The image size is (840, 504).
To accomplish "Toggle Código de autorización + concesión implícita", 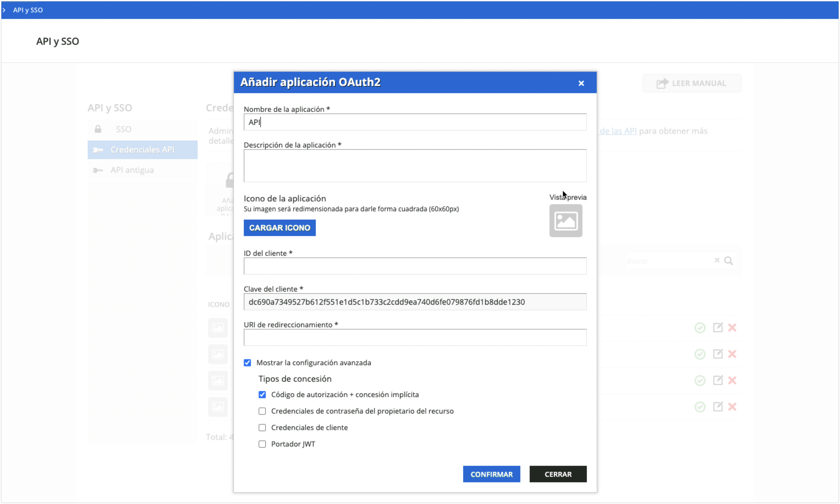I will [x=262, y=395].
